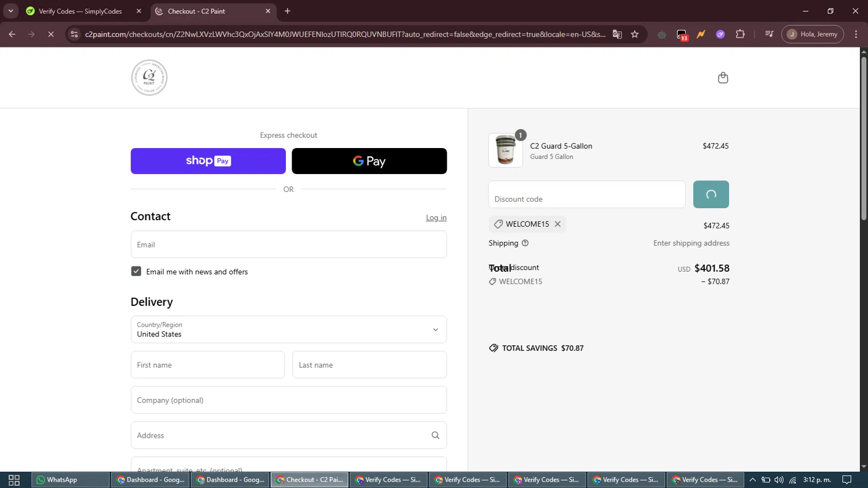Click the Apply discount loading button
Image resolution: width=868 pixels, height=488 pixels.
point(711,194)
